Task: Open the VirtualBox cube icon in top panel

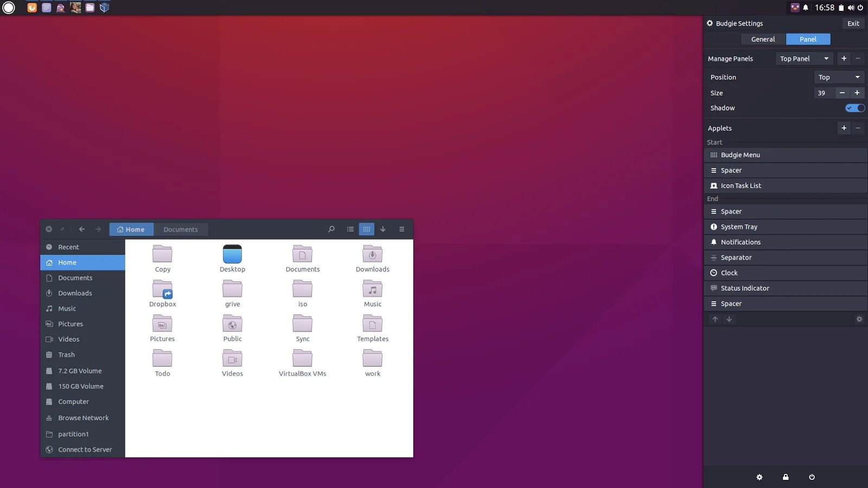Action: [105, 8]
